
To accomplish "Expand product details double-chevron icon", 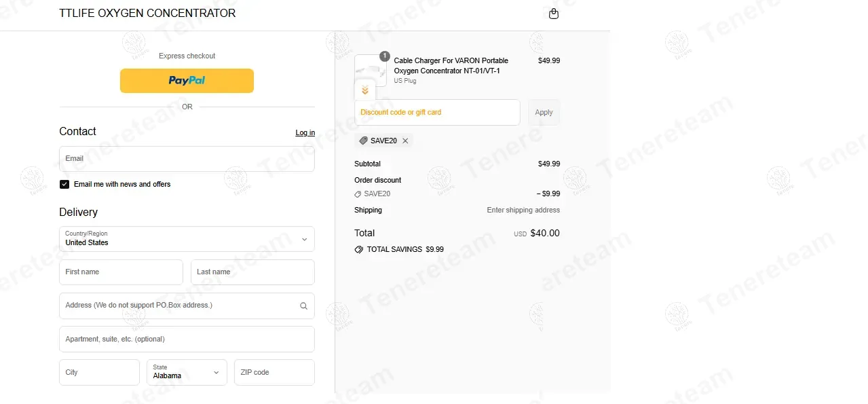I will pyautogui.click(x=364, y=90).
